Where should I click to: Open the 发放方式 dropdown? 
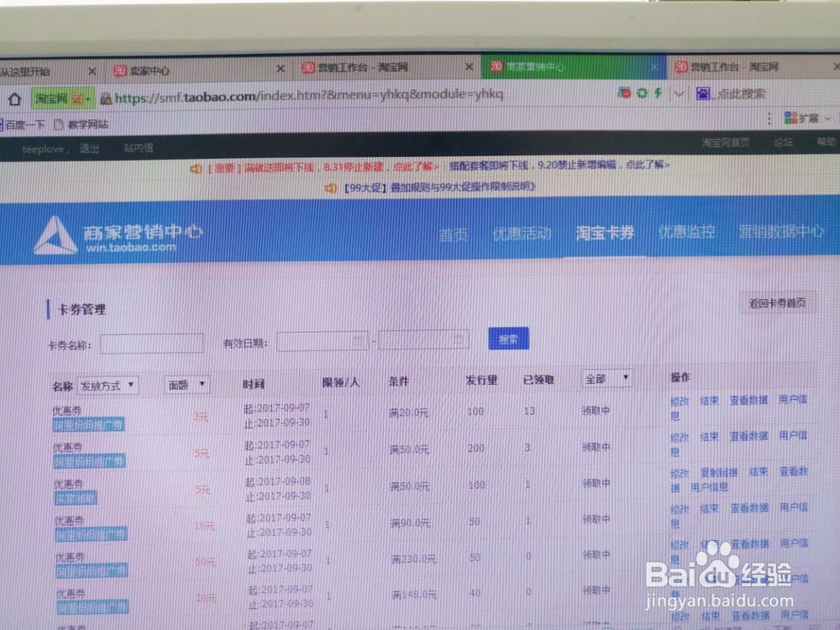click(108, 386)
